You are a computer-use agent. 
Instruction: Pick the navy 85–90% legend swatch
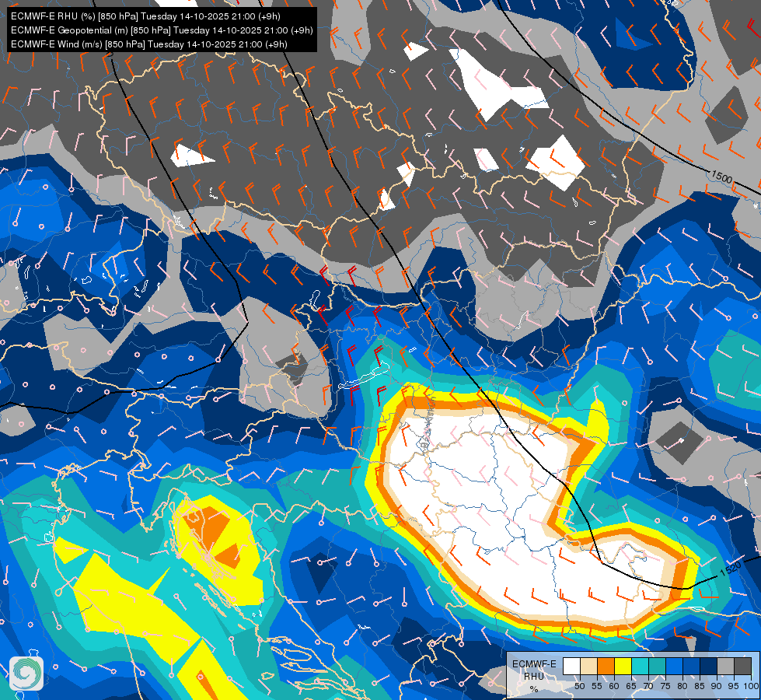[x=709, y=666]
